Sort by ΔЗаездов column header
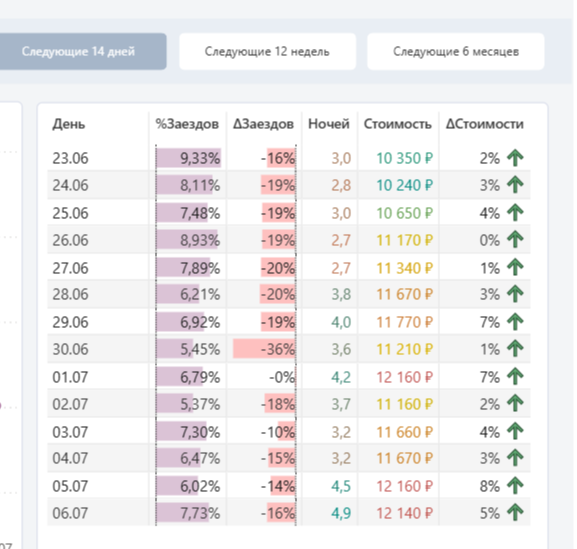Viewport: 577px width, 549px height. point(263,124)
